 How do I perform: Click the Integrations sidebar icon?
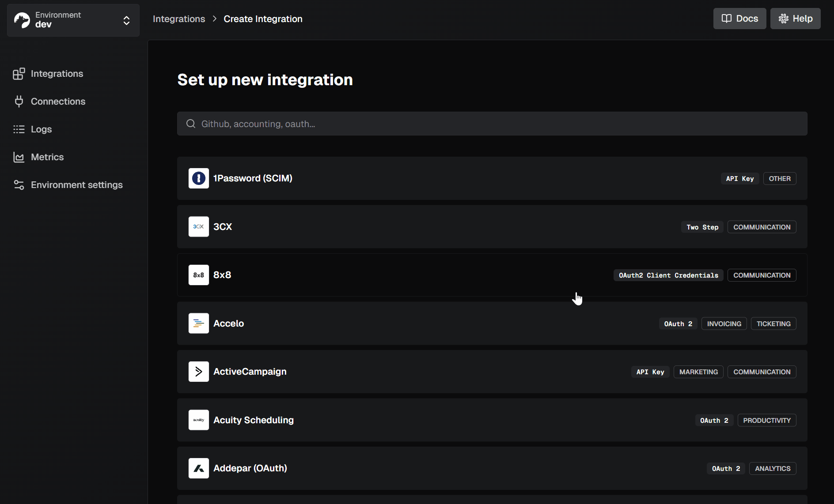click(x=19, y=74)
